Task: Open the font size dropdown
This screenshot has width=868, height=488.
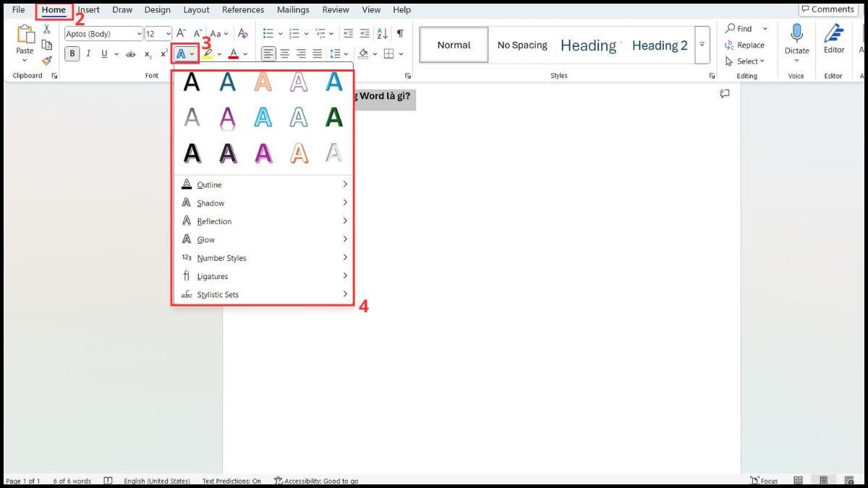Action: click(x=166, y=33)
